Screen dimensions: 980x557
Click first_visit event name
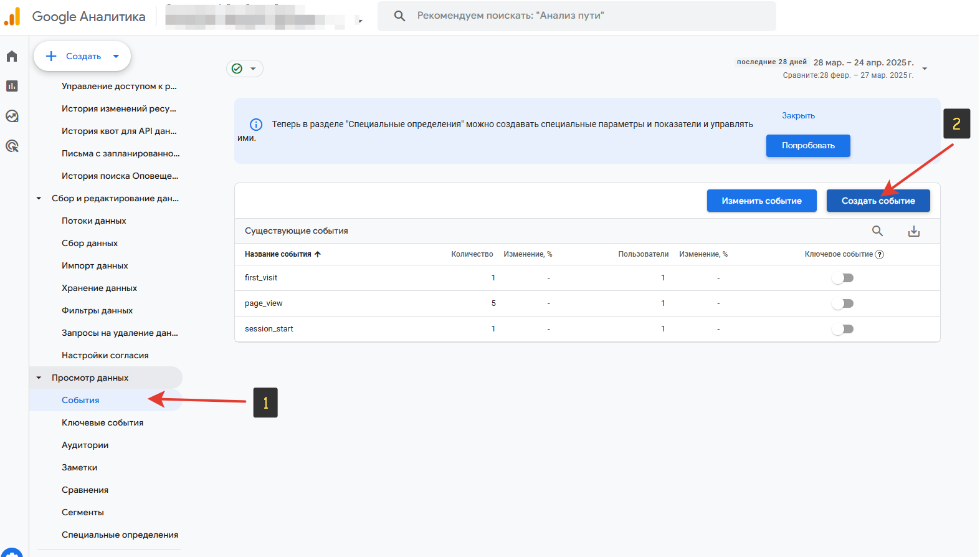pyautogui.click(x=261, y=278)
